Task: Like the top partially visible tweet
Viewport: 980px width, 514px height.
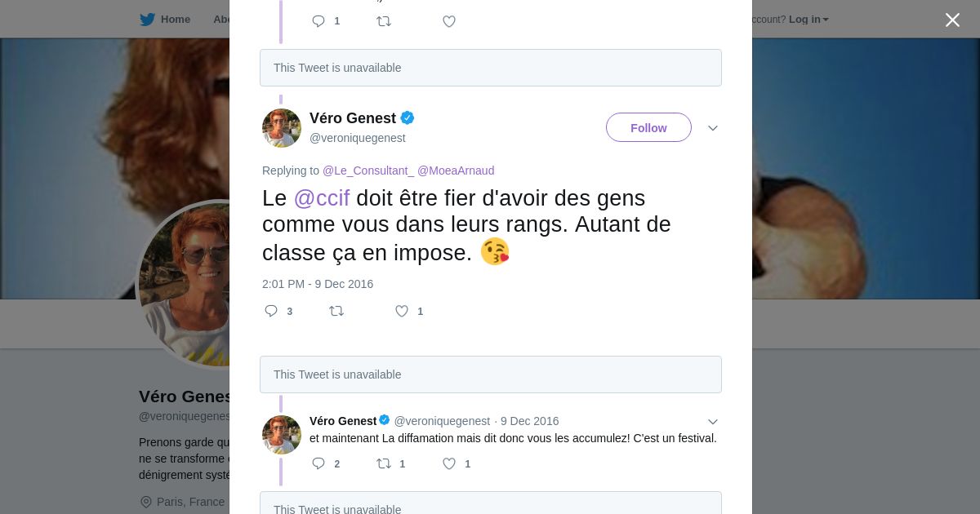Action: 449,21
